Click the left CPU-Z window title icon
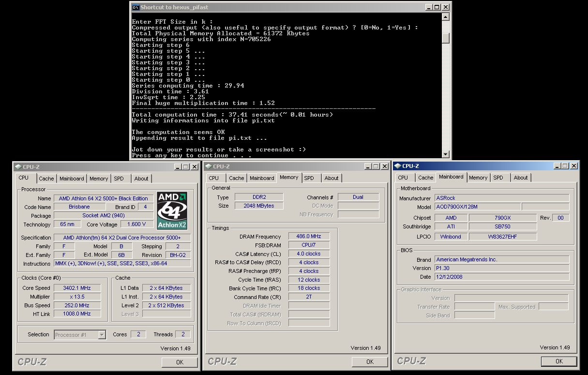 click(x=18, y=167)
